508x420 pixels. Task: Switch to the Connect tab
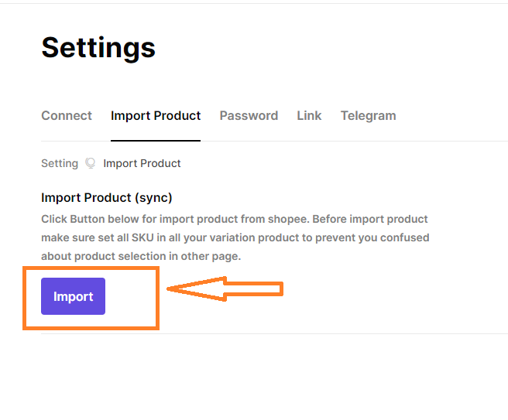click(x=67, y=115)
